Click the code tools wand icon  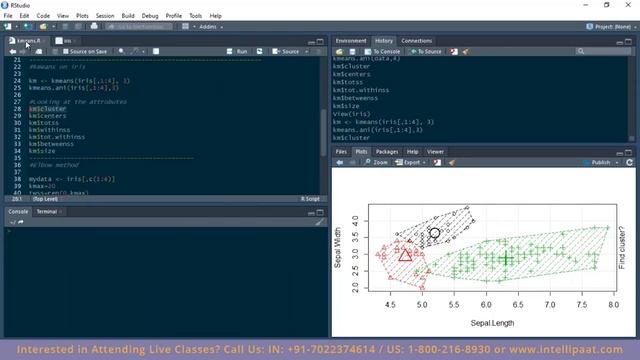click(134, 51)
